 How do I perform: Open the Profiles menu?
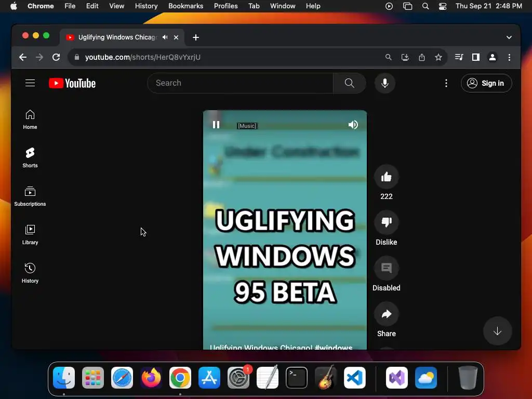coord(225,6)
